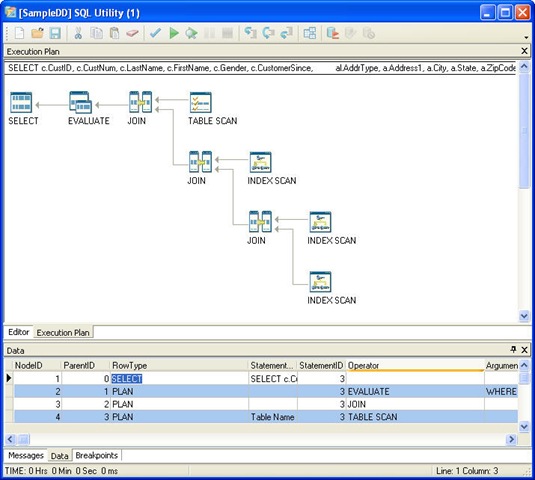Click the debug run icon beside play
535x480 pixels.
point(191,33)
